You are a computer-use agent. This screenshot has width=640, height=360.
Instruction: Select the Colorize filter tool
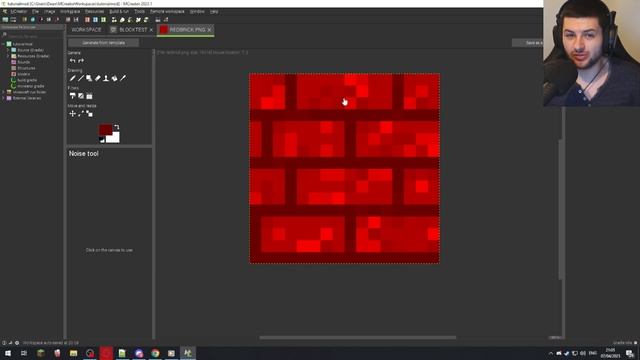(72, 96)
